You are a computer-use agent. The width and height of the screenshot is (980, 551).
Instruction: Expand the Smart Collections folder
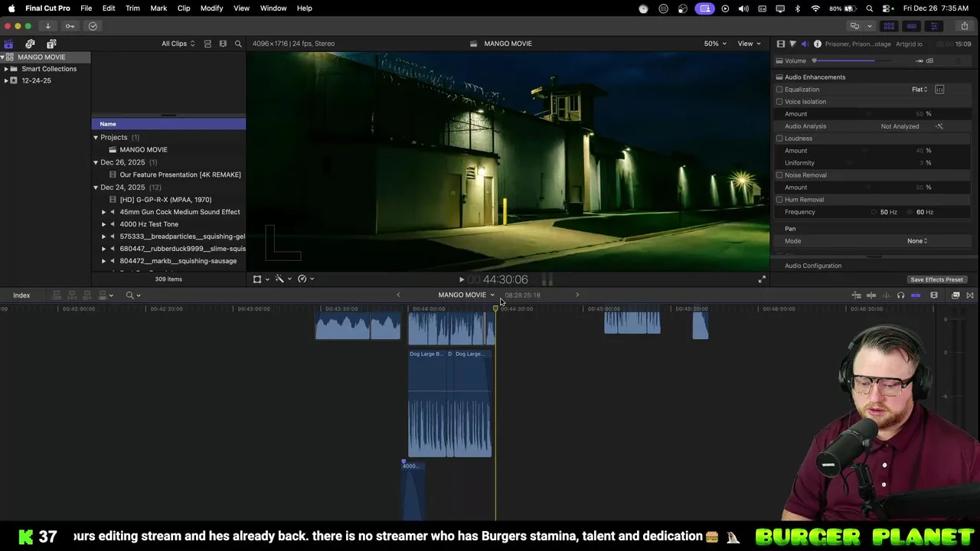coord(6,69)
